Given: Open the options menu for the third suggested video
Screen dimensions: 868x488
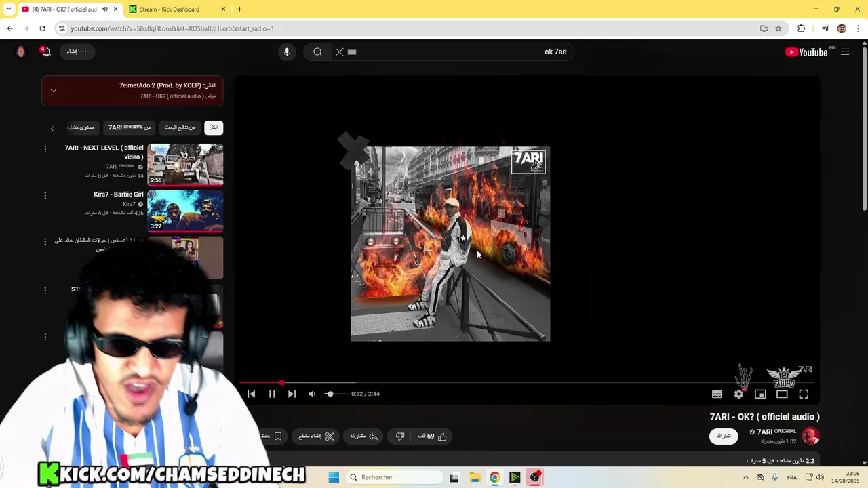Looking at the screenshot, I should pyautogui.click(x=45, y=242).
